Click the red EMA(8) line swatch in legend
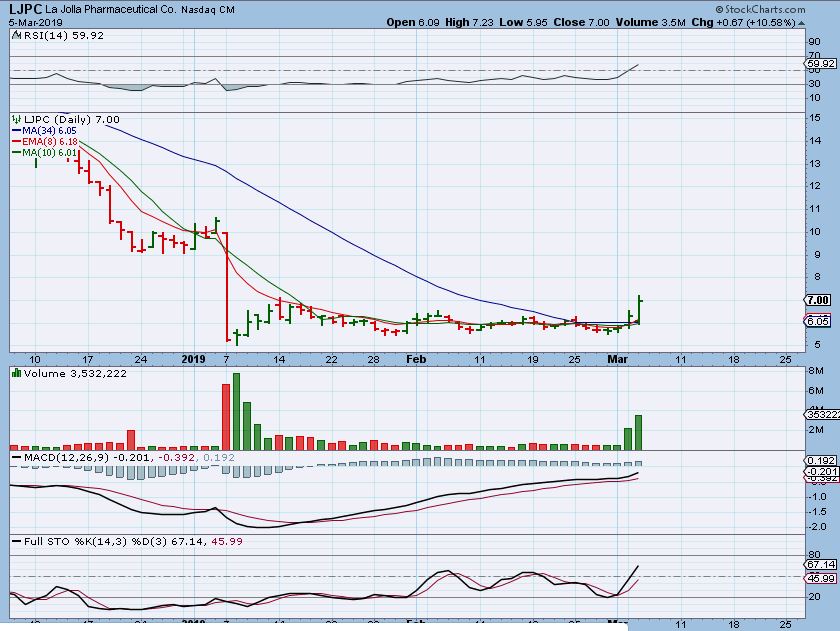The width and height of the screenshot is (840, 631). (x=16, y=142)
